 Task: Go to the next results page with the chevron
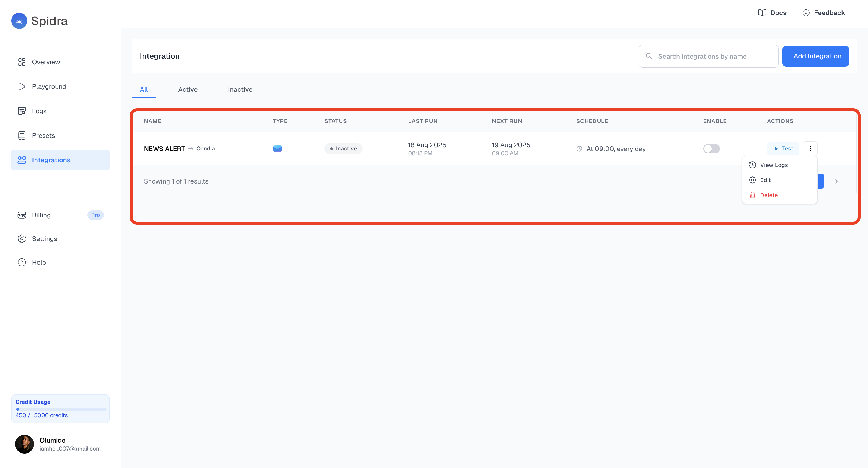tap(836, 181)
